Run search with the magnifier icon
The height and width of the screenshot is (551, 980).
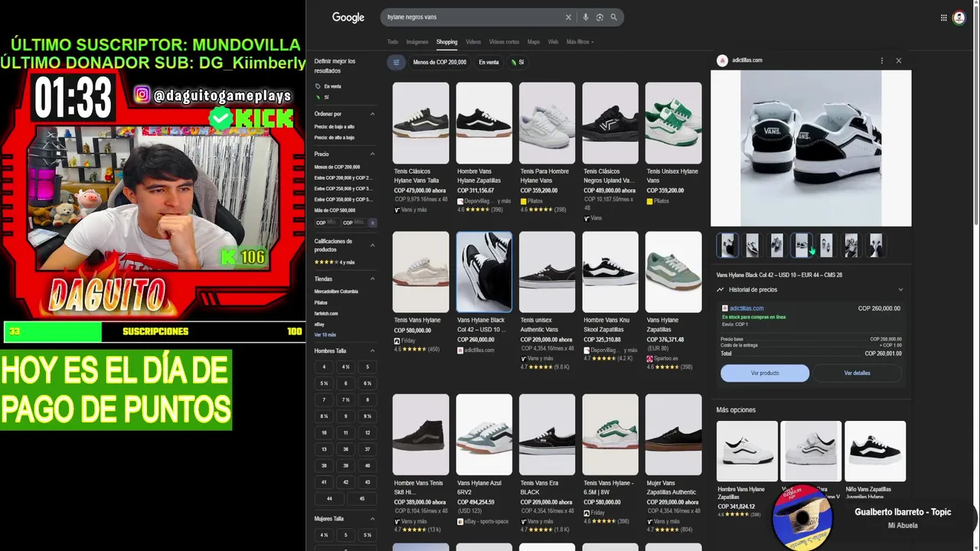[613, 17]
